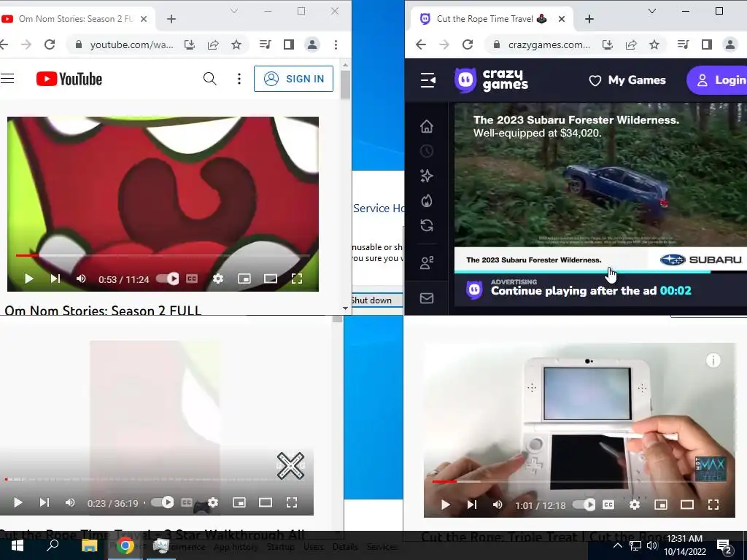
Task: Play the Triple Treat 12:18 video
Action: (x=446, y=505)
